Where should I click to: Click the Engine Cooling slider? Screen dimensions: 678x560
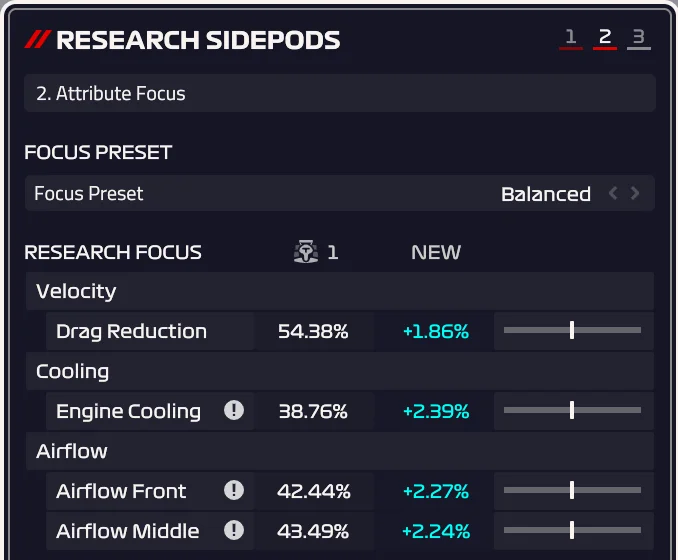(572, 410)
